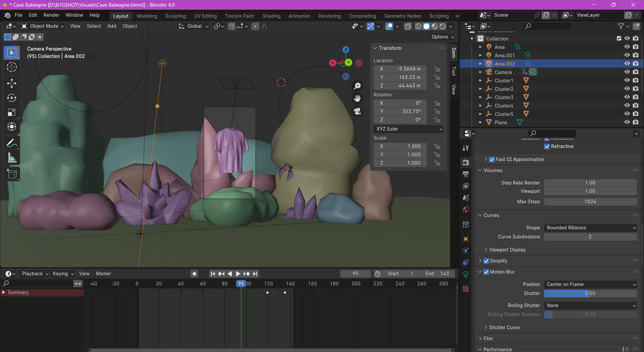Open the Object Mode dropdown
This screenshot has height=352, width=644.
pos(43,26)
